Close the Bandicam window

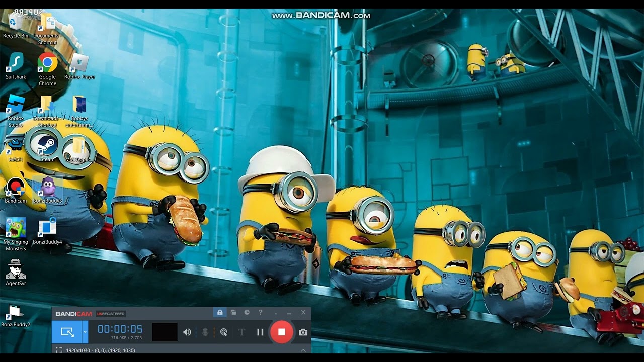pyautogui.click(x=303, y=312)
